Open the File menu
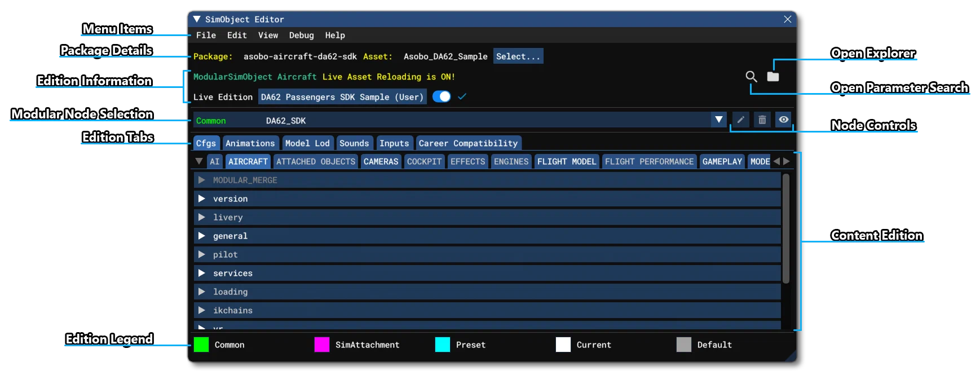The width and height of the screenshot is (980, 375). click(x=206, y=35)
